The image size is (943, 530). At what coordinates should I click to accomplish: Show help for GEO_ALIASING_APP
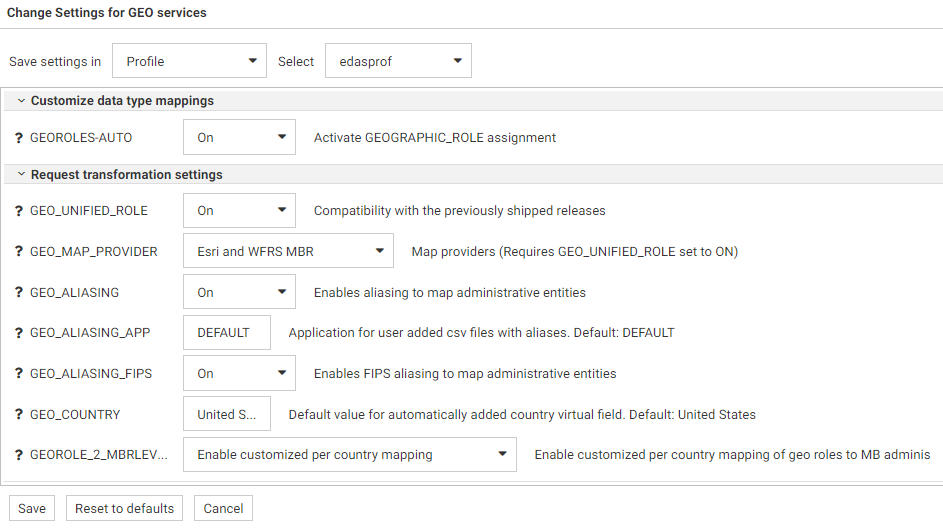click(x=19, y=333)
